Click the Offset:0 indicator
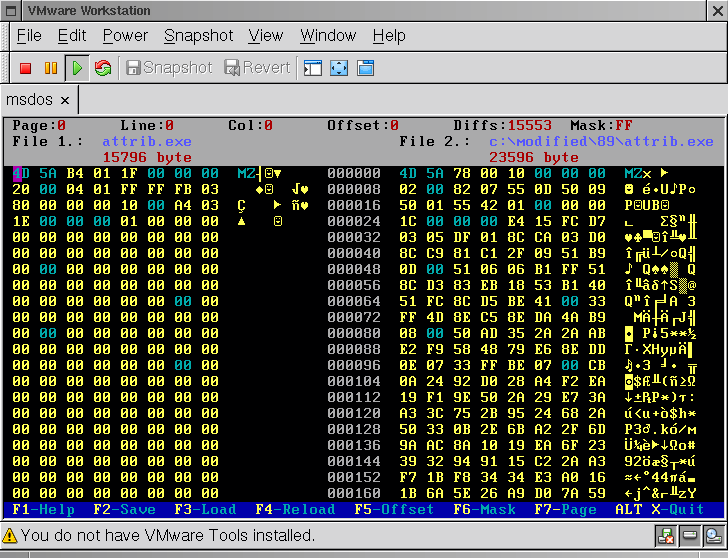The height and width of the screenshot is (558, 728). 363,125
